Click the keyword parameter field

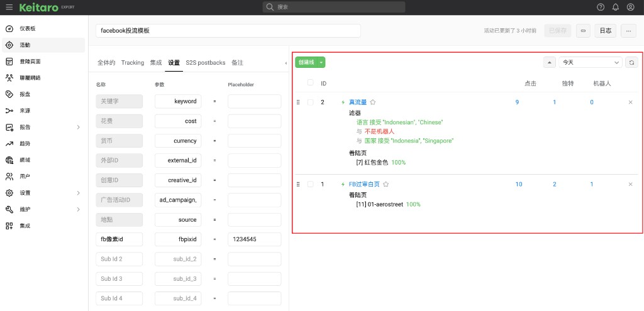(178, 101)
